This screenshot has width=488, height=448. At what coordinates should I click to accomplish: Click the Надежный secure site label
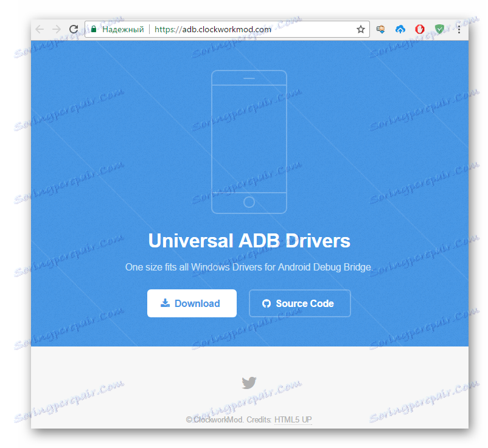(123, 29)
